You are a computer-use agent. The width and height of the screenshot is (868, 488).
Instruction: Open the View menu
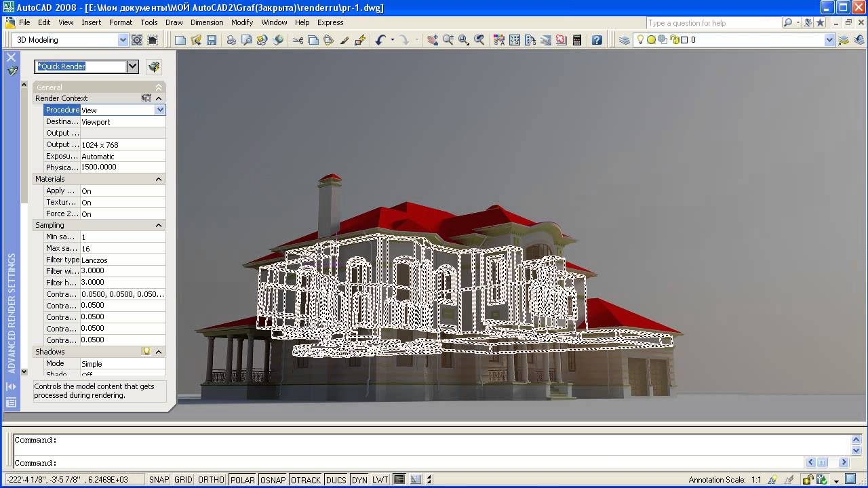pyautogui.click(x=66, y=22)
